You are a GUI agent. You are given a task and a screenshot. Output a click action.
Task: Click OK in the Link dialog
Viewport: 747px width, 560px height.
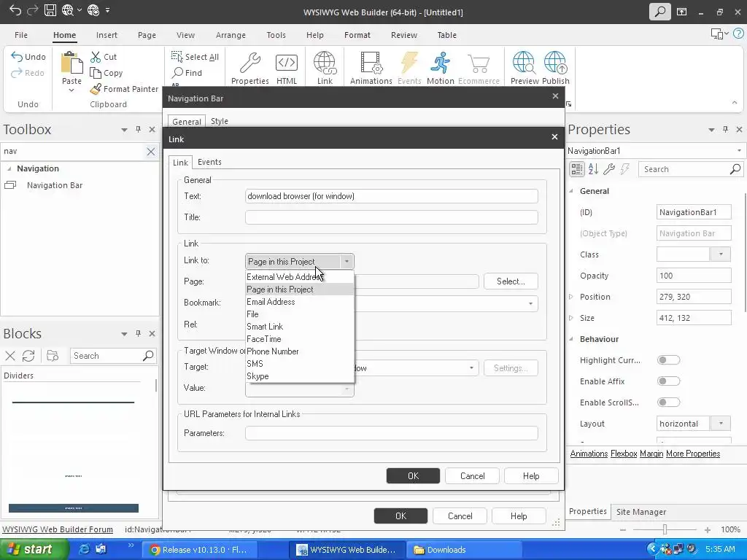tap(413, 475)
